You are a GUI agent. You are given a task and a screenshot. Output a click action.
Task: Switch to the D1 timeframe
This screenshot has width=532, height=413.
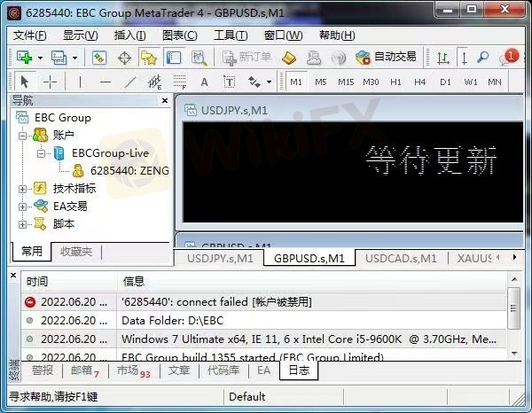coord(445,82)
